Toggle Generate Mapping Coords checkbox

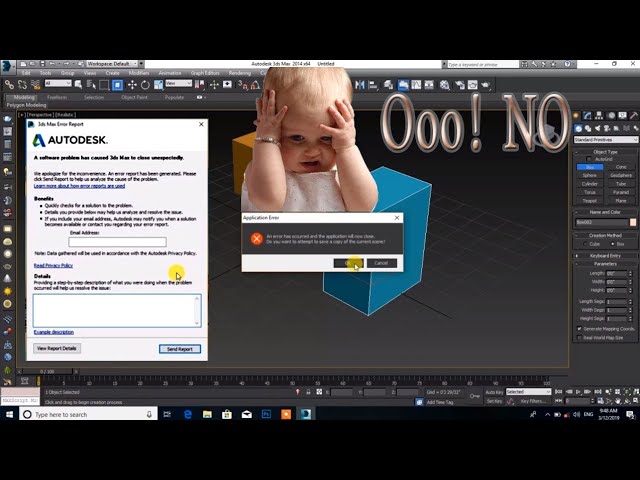coord(579,329)
